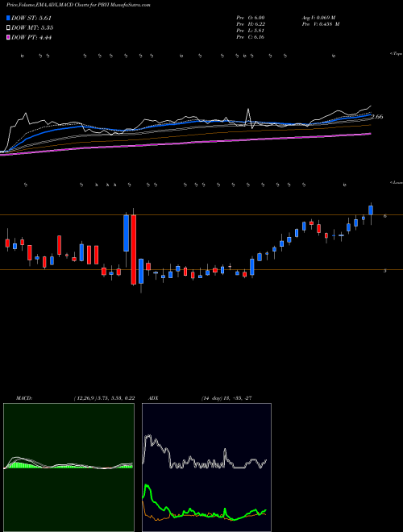Click the 'Tops' marker label at upper right
Viewport: 403px width, 532px height.
point(397,54)
